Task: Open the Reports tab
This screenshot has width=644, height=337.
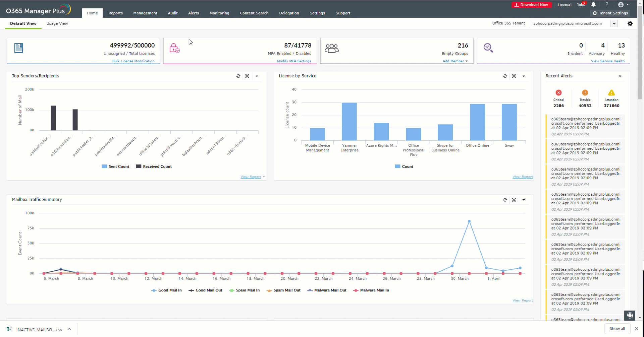Action: [x=115, y=13]
